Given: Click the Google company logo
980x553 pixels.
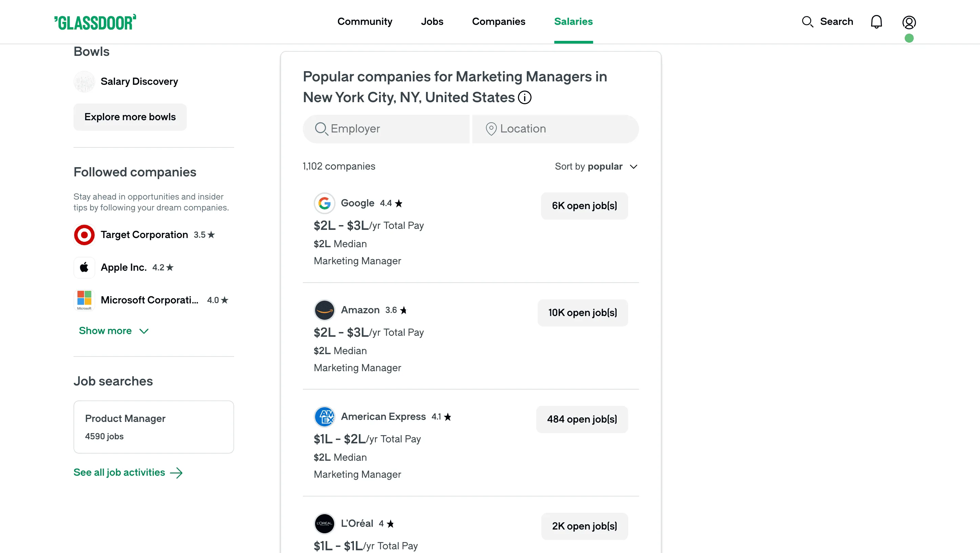Looking at the screenshot, I should (324, 203).
